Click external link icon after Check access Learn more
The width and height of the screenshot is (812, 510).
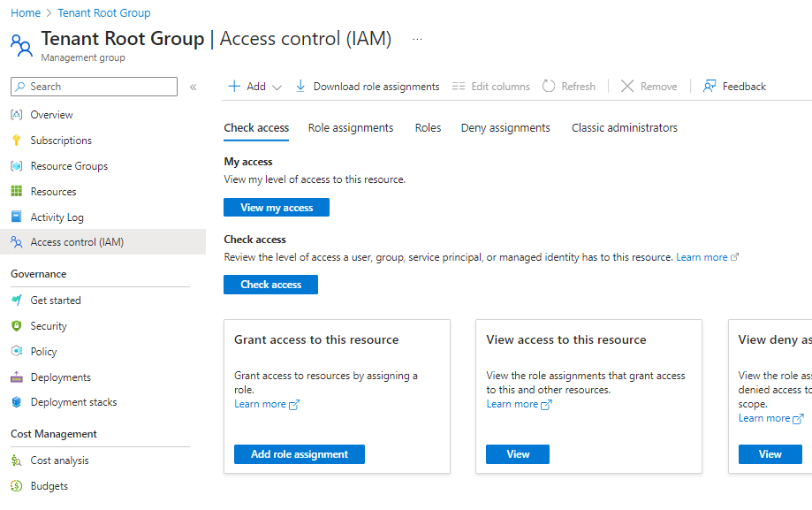tap(734, 256)
